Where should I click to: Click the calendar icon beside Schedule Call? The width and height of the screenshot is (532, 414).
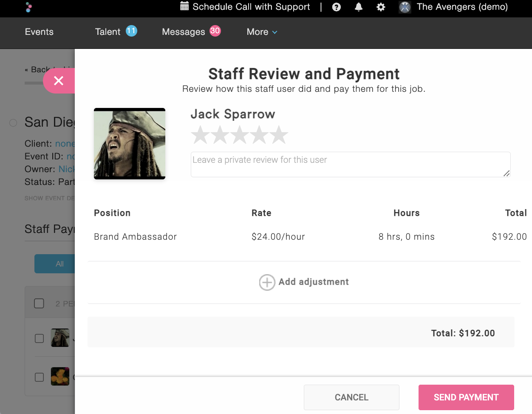(x=184, y=6)
